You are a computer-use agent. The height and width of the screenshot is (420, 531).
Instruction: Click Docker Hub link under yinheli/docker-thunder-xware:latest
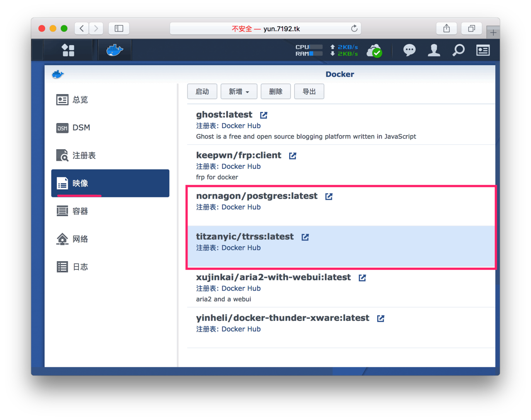coord(241,329)
